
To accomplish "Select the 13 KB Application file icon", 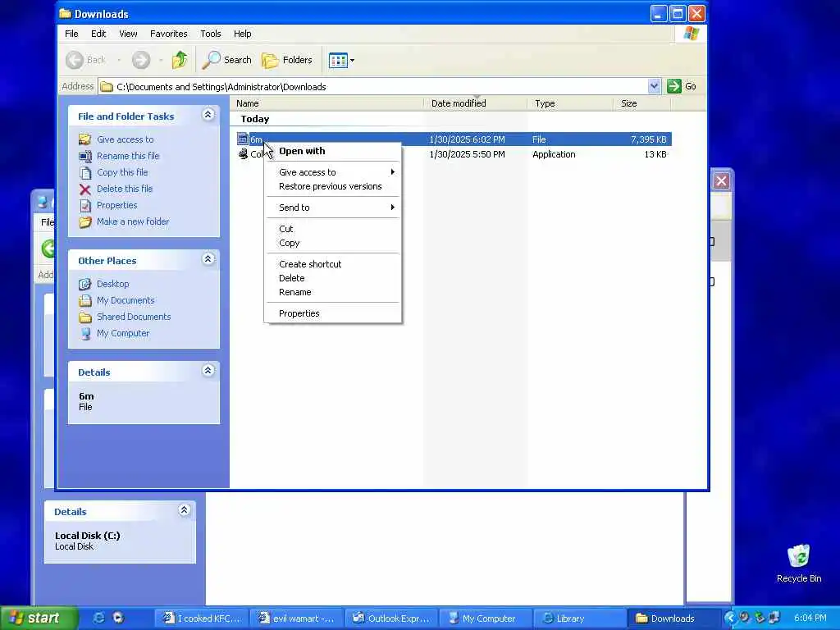I will pos(243,154).
